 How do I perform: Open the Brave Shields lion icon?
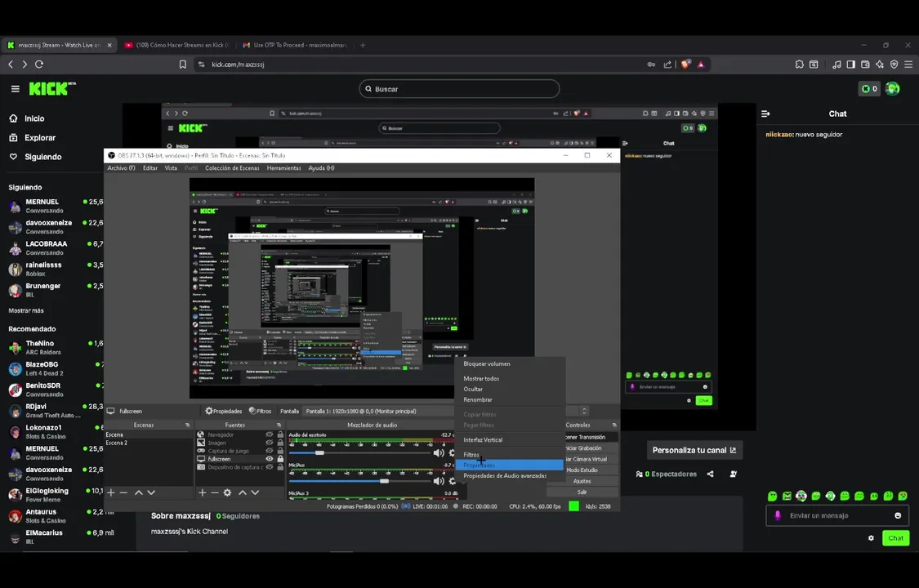coord(685,65)
